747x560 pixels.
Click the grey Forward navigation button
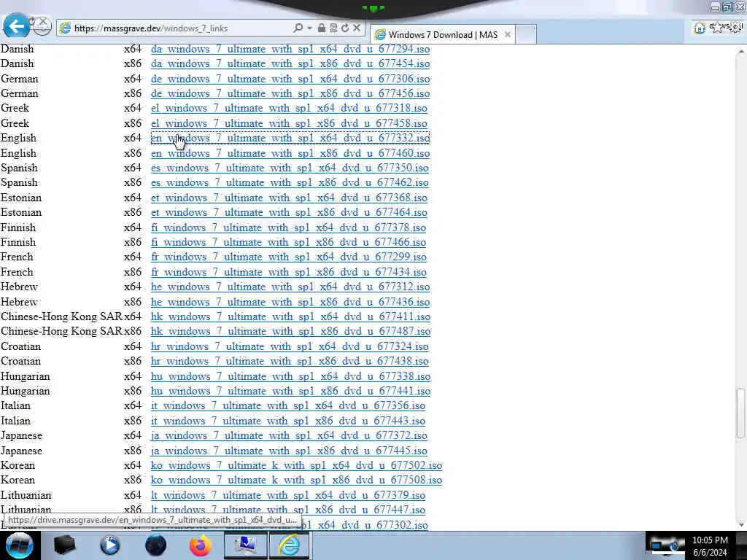pyautogui.click(x=42, y=26)
